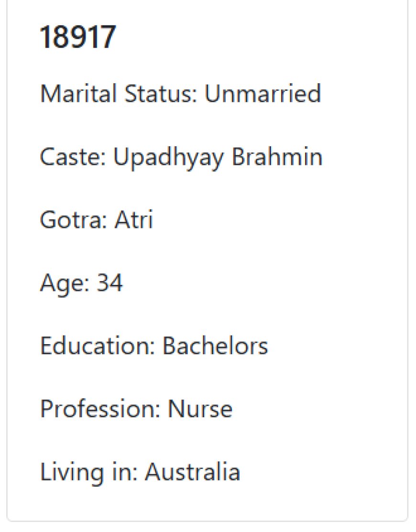Click the word Brahmin
The image size is (416, 532).
coord(277,157)
